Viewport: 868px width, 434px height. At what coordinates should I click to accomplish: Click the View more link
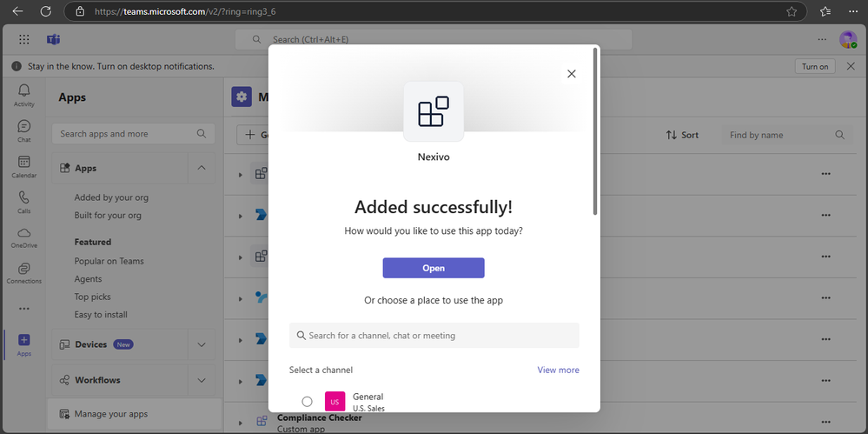pyautogui.click(x=558, y=370)
